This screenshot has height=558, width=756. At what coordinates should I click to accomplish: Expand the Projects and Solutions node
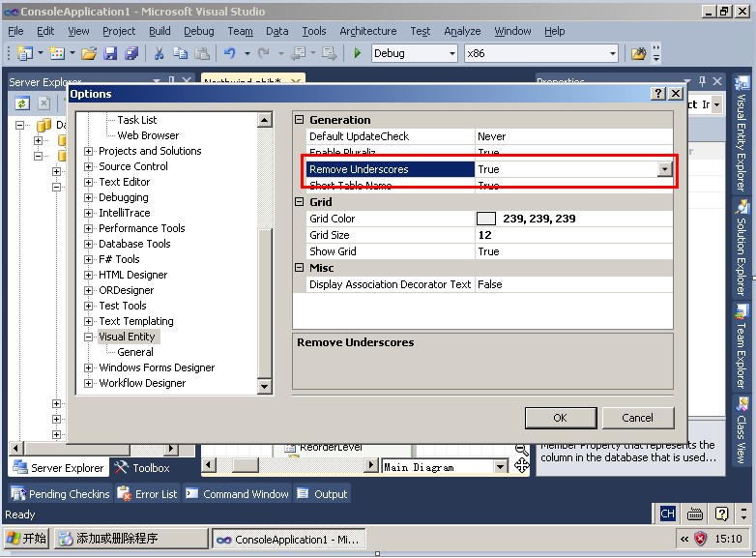point(88,151)
